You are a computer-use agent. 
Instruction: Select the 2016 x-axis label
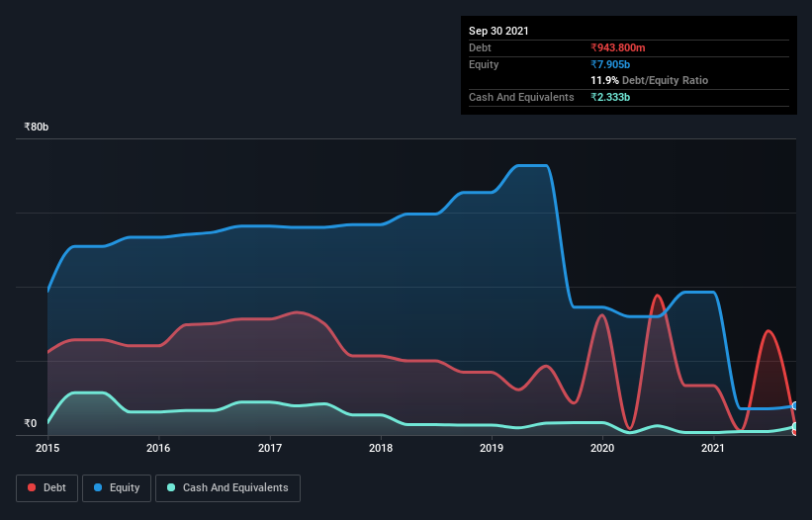158,448
